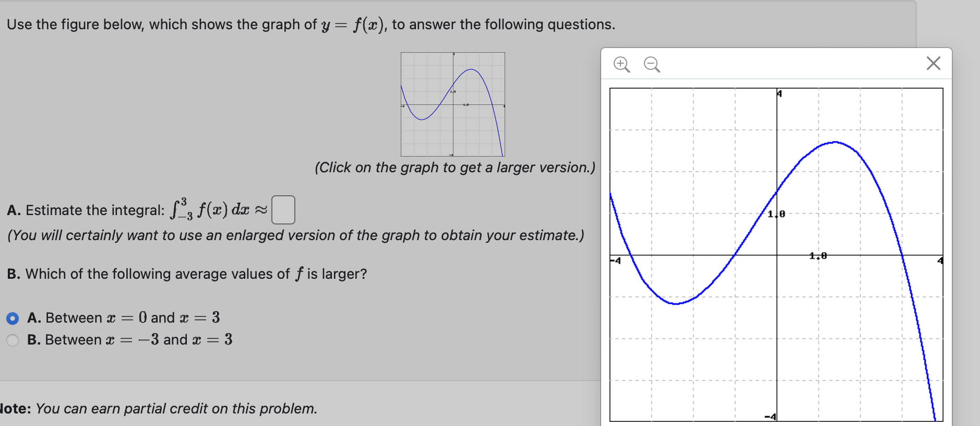The image size is (980, 426).
Task: Select radio option "Between x = −3 and x = 3"
Action: 13,340
